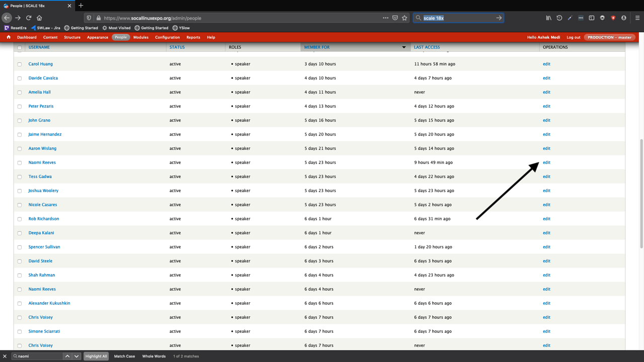Bookmark this page with the star
644x362 pixels.
[x=405, y=18]
